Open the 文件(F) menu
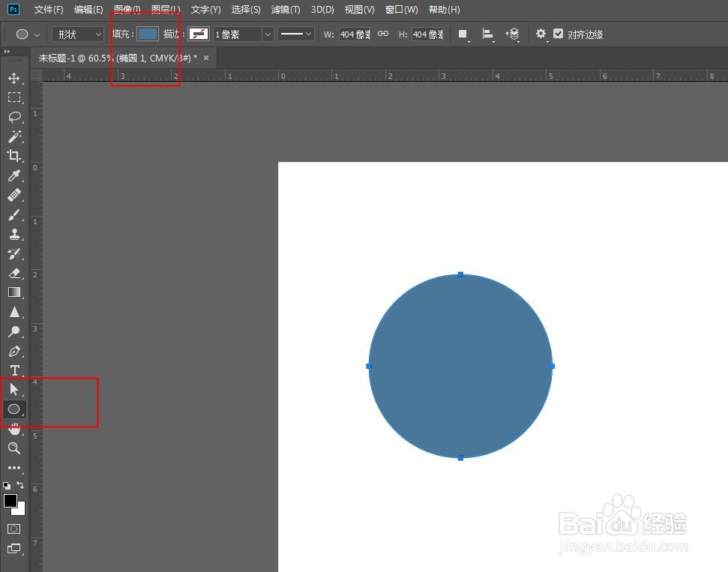 click(x=49, y=9)
